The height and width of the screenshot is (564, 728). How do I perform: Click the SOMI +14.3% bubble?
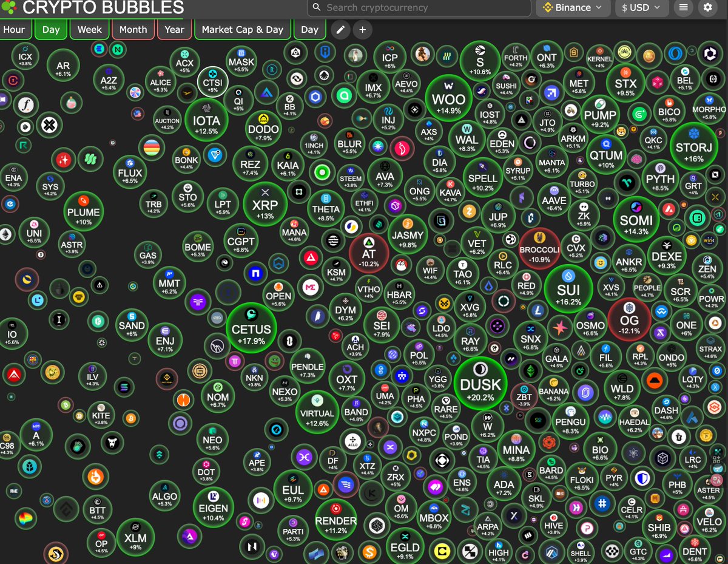[x=636, y=219]
